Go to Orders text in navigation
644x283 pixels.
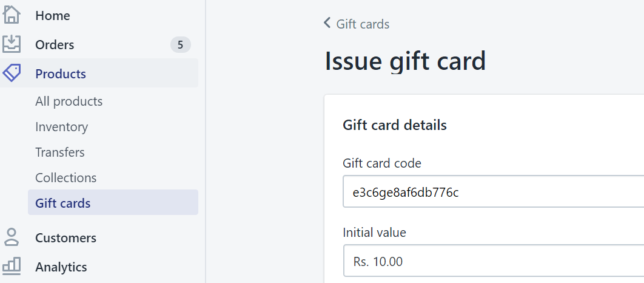click(x=55, y=45)
